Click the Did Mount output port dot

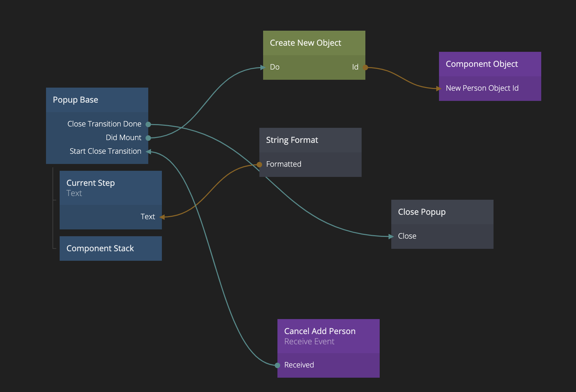148,138
